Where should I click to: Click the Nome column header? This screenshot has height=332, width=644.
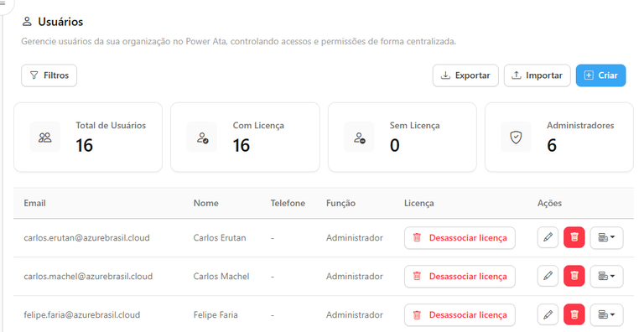[205, 203]
